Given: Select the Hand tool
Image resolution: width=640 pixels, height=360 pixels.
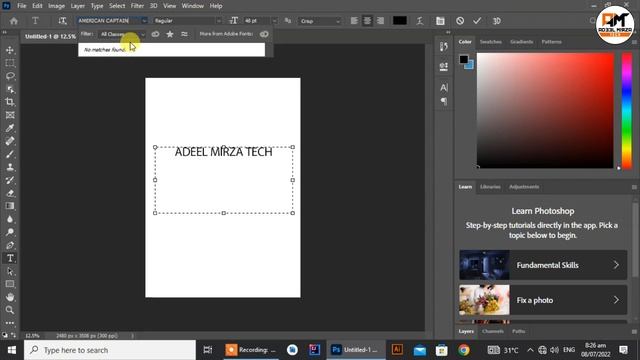Looking at the screenshot, I should click(10, 297).
